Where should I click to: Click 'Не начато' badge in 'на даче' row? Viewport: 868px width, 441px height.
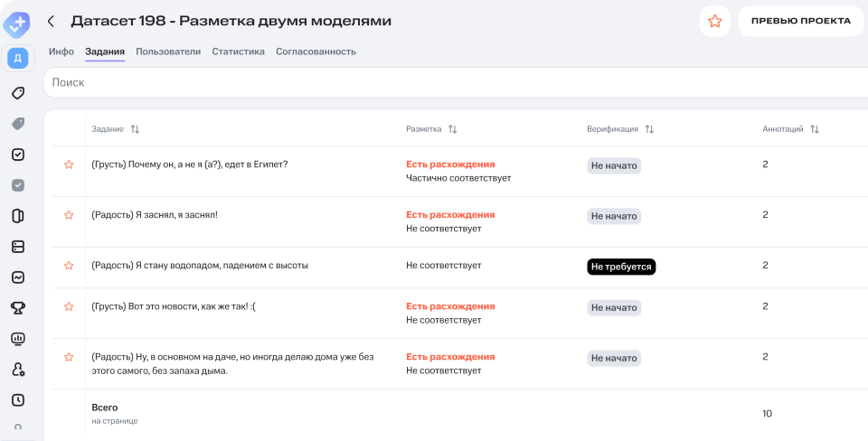coord(614,358)
